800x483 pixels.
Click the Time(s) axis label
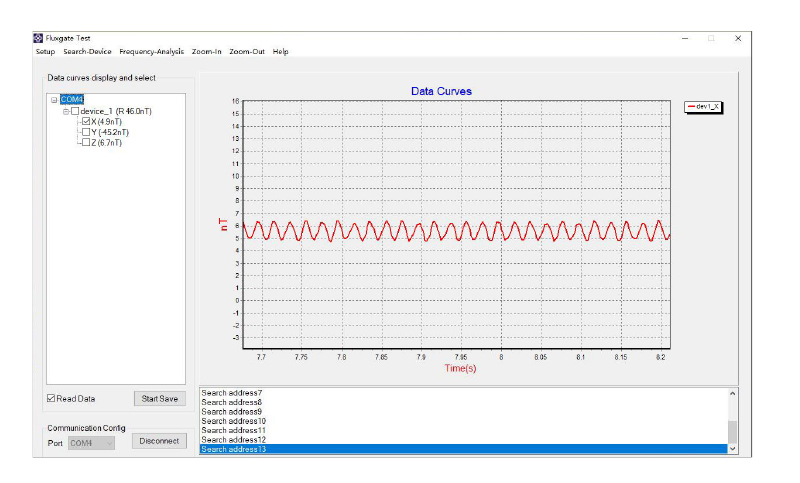460,368
